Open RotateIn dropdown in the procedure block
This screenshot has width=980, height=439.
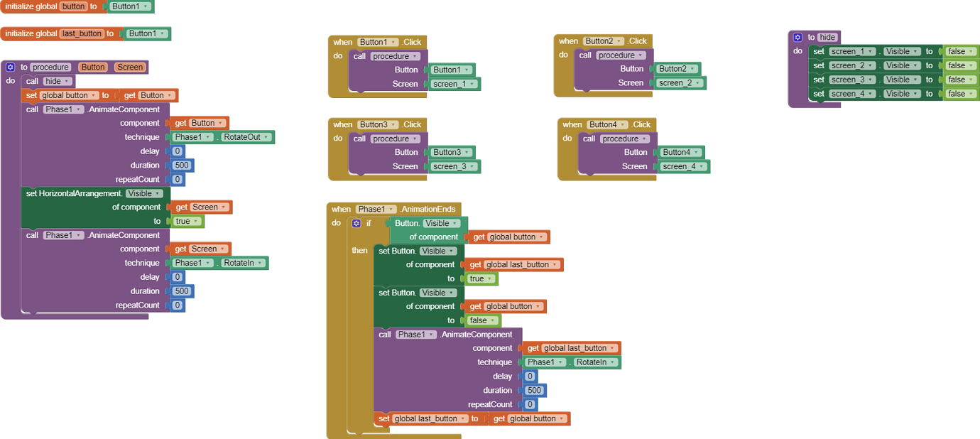[x=243, y=263]
